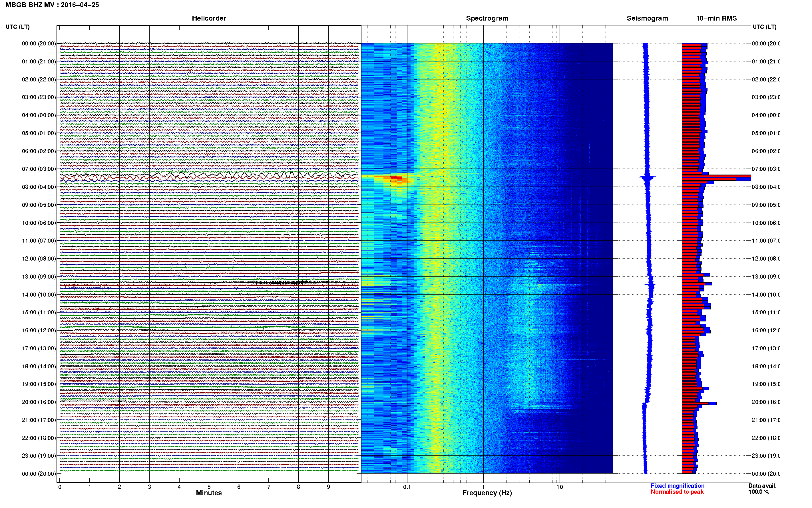Click the Minutes axis label
812x508 pixels.
point(209,493)
